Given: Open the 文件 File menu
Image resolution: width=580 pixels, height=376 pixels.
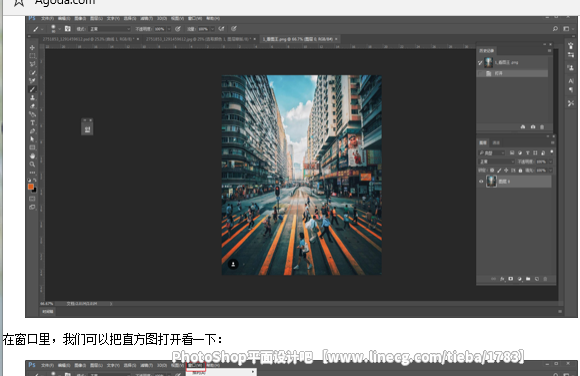Looking at the screenshot, I should coord(47,18).
